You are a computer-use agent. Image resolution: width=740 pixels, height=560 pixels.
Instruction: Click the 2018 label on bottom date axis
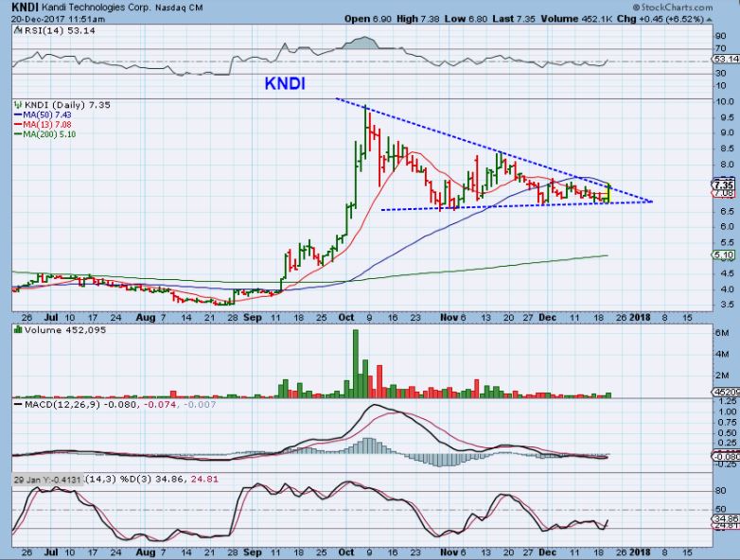click(640, 552)
